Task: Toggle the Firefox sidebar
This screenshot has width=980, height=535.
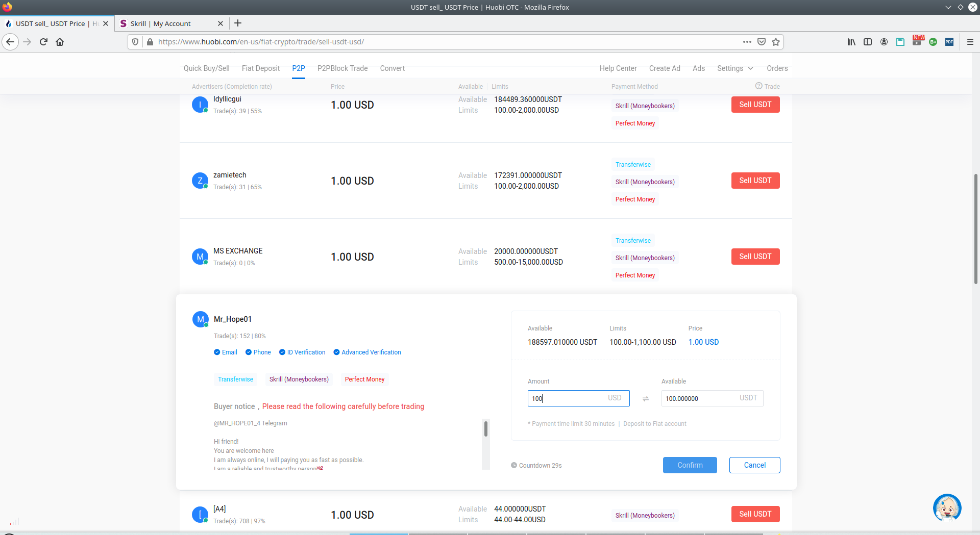Action: [868, 42]
